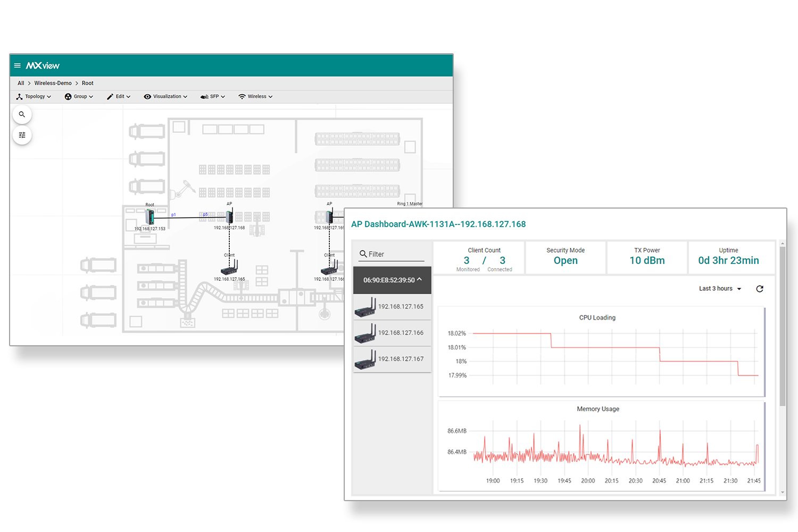
Task: Open the Edit menu
Action: (119, 97)
